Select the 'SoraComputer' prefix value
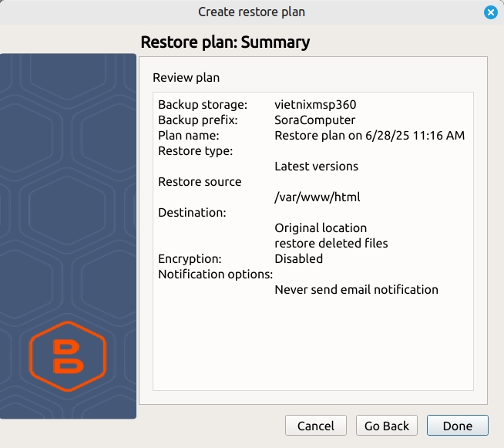 315,120
